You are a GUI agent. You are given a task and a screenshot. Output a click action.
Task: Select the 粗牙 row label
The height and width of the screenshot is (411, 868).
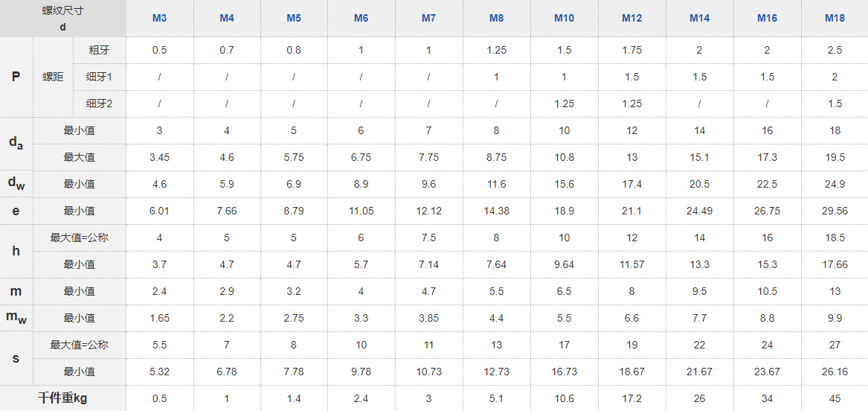pos(100,51)
